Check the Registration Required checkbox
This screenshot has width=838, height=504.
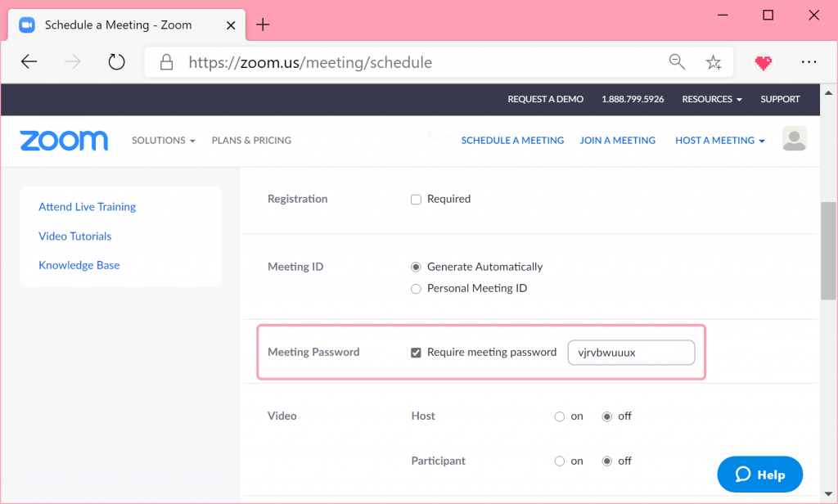tap(416, 200)
